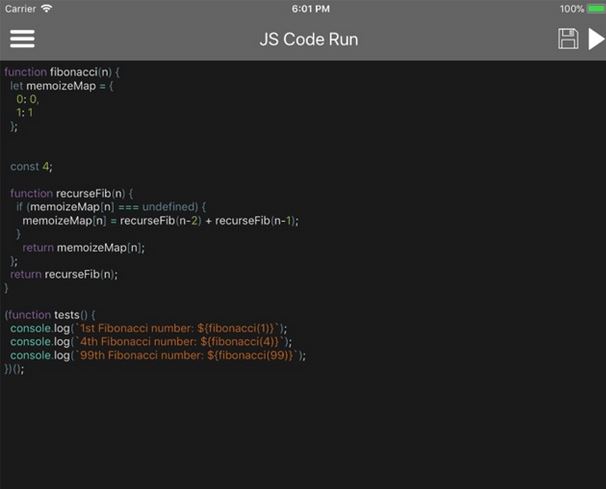Place cursor on 'function fibonacci(n) {' line
Screen dimensions: 606x489
pos(62,72)
